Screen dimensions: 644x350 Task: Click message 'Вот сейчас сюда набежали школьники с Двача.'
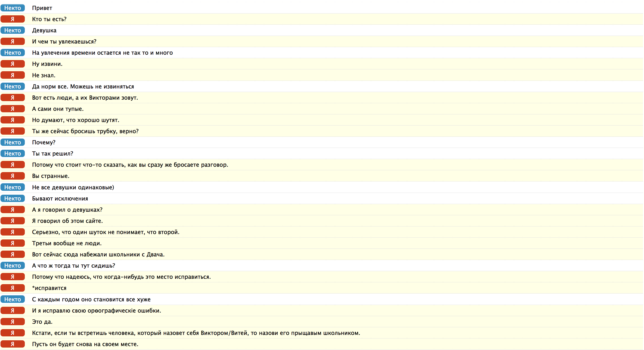[x=98, y=254]
